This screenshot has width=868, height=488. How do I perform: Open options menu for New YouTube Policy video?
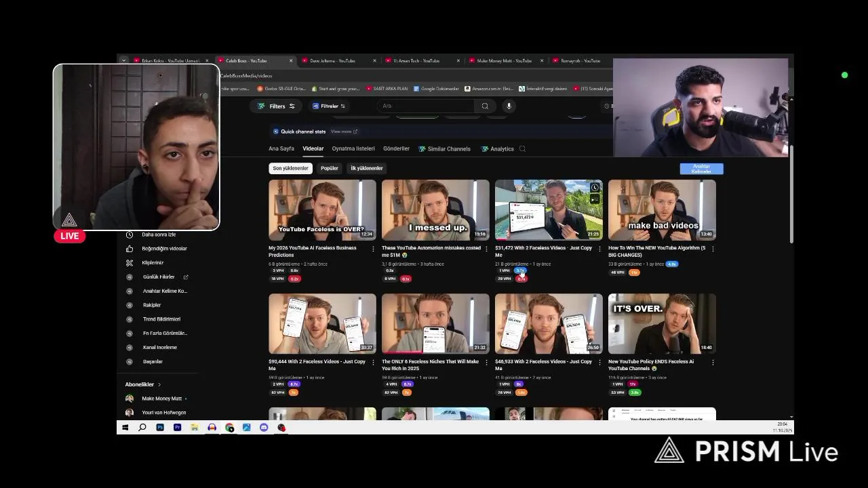point(713,363)
